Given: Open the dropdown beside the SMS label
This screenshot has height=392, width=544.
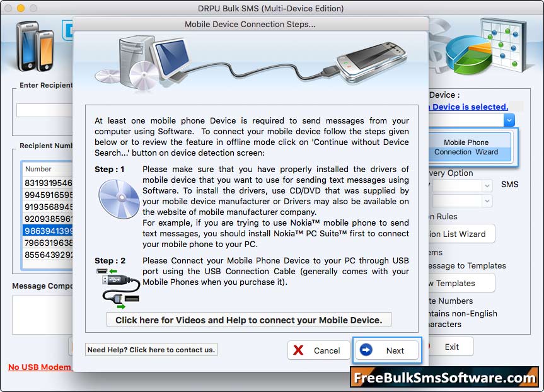Looking at the screenshot, I should pos(463,185).
